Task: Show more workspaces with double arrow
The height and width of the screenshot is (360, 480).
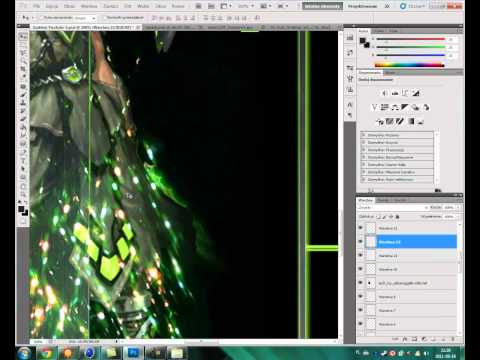Action: [x=387, y=6]
